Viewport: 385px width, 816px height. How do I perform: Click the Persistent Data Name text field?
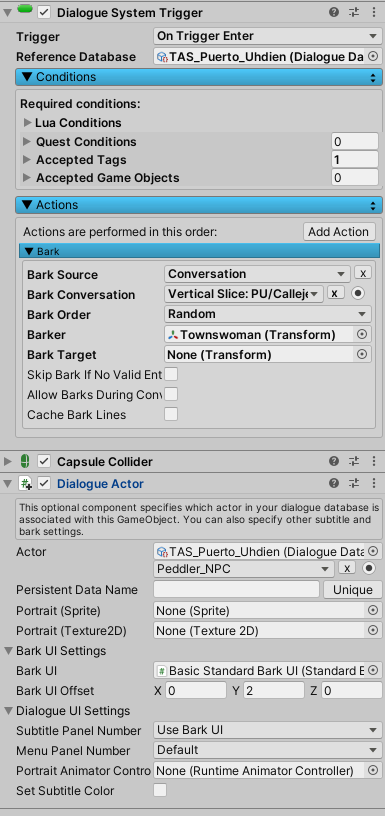(236, 590)
